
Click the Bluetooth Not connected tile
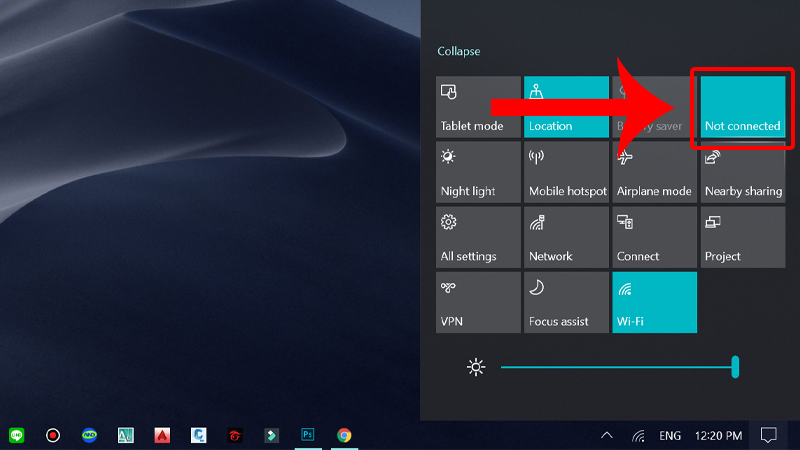click(743, 107)
